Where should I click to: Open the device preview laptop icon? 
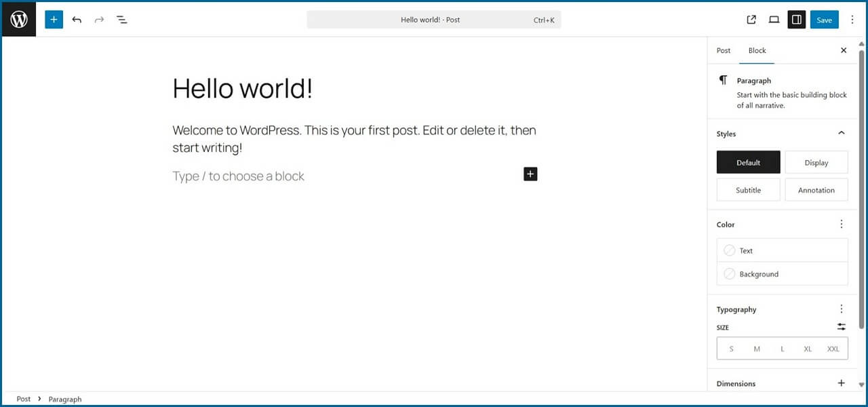tap(774, 20)
